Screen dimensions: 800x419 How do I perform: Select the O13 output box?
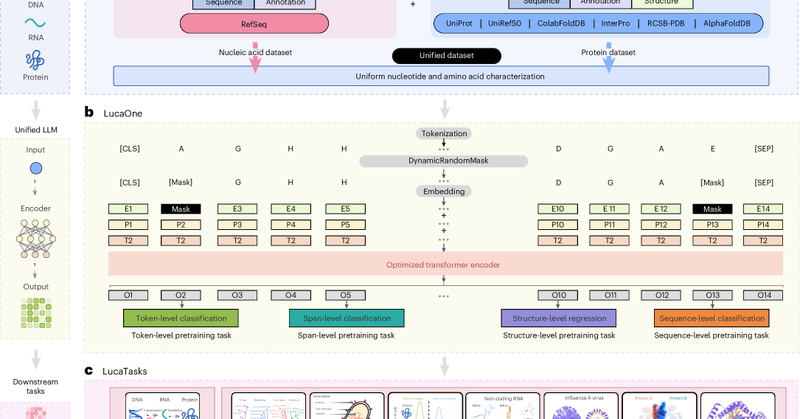pyautogui.click(x=712, y=295)
